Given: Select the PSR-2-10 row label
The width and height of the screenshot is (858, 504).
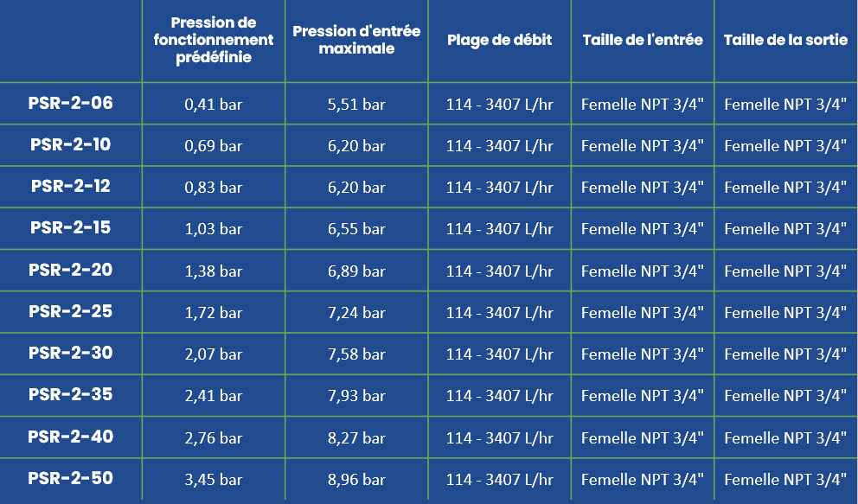Looking at the screenshot, I should tap(71, 144).
